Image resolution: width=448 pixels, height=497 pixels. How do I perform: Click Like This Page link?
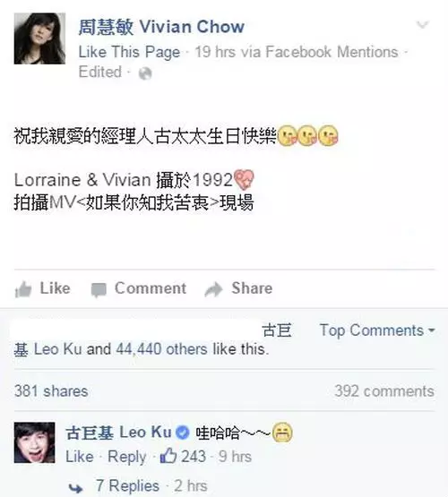pyautogui.click(x=129, y=52)
